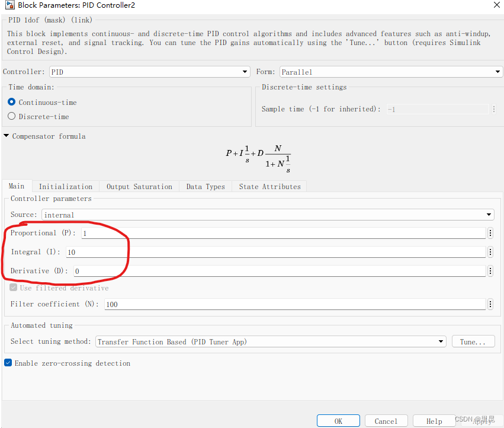Select Discrete-time radio button
The image size is (504, 428).
click(12, 116)
